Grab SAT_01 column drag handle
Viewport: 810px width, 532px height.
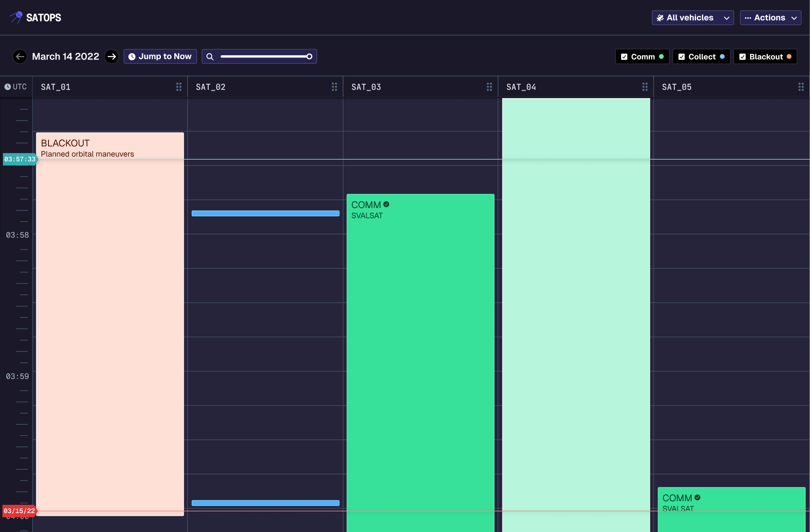coord(179,87)
